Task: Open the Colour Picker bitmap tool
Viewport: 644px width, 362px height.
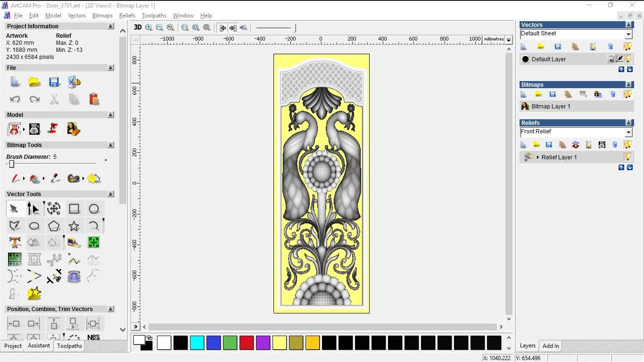Action: tap(55, 179)
